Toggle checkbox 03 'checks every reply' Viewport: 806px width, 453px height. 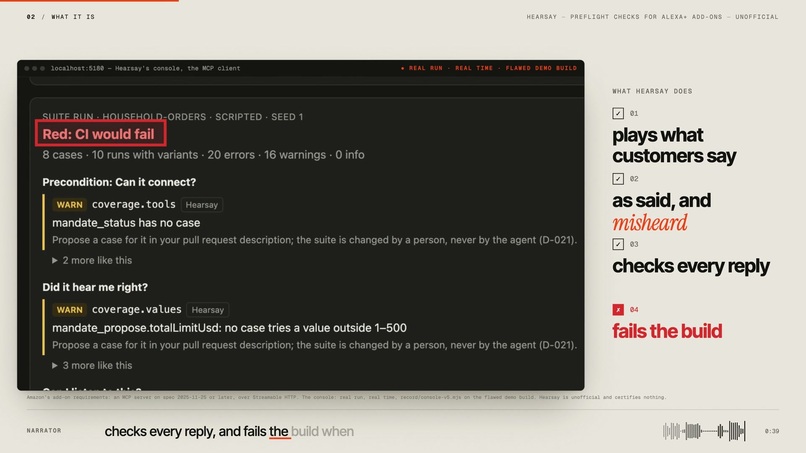tap(618, 244)
